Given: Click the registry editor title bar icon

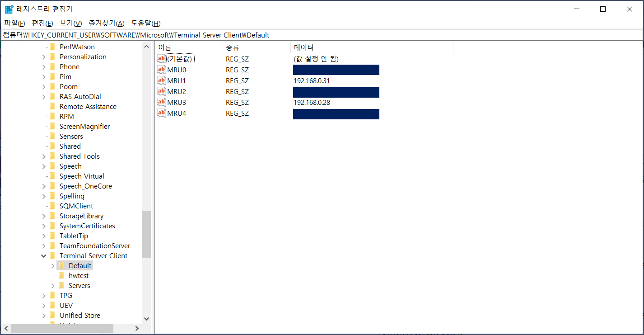Looking at the screenshot, I should pyautogui.click(x=9, y=9).
